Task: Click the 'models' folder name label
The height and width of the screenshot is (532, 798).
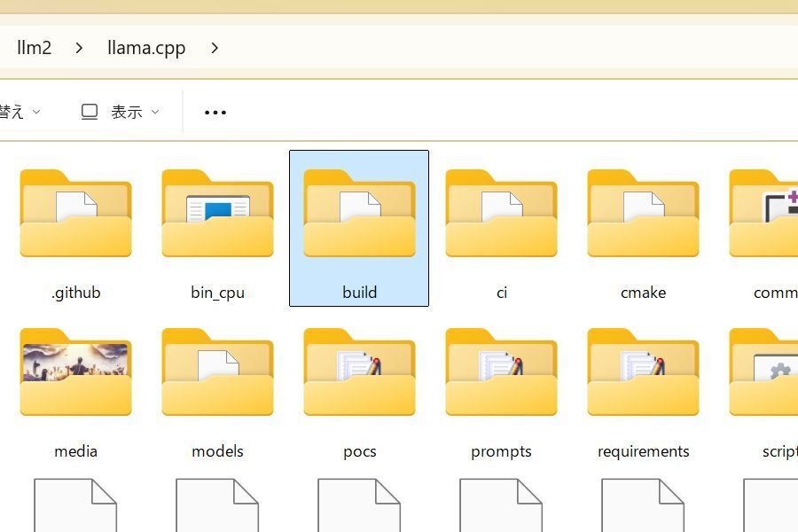Action: [217, 451]
